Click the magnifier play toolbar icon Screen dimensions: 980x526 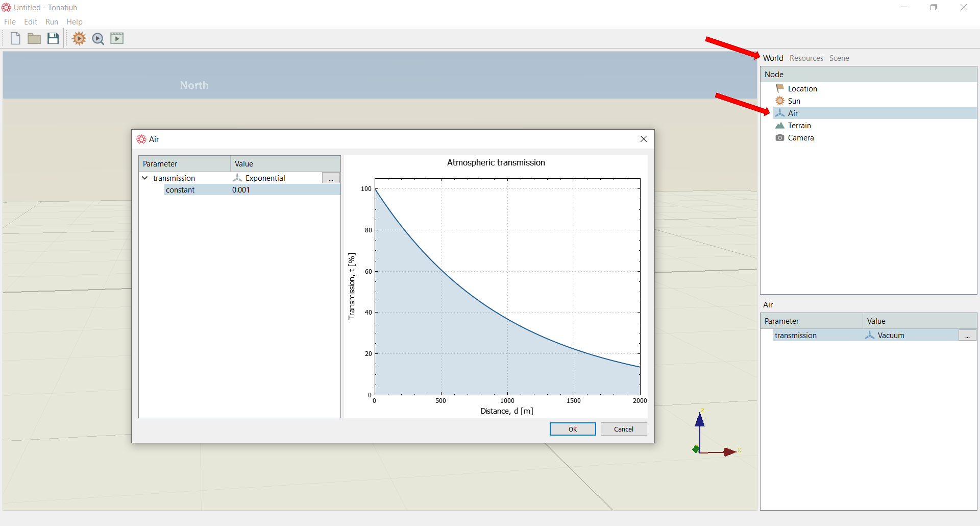tap(98, 39)
